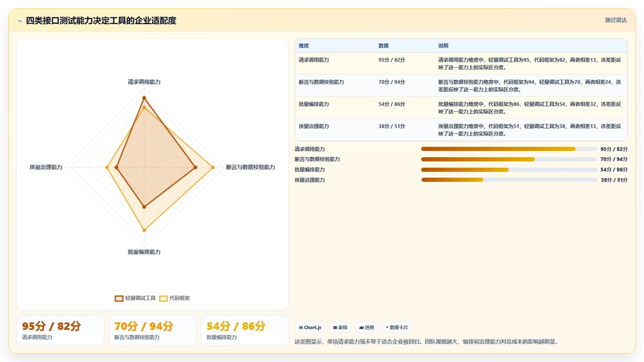Viewport: 644px width, 362px height.
Task: Select the 数据卡片 tag chip
Action: pyautogui.click(x=397, y=327)
